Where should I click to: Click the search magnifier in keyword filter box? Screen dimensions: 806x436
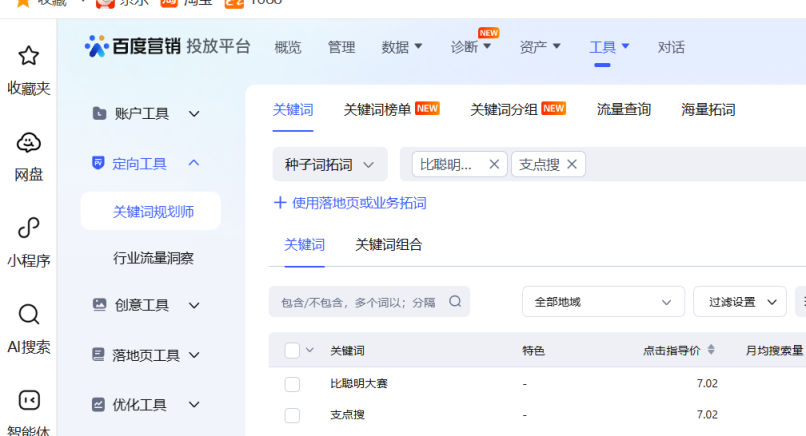455,301
